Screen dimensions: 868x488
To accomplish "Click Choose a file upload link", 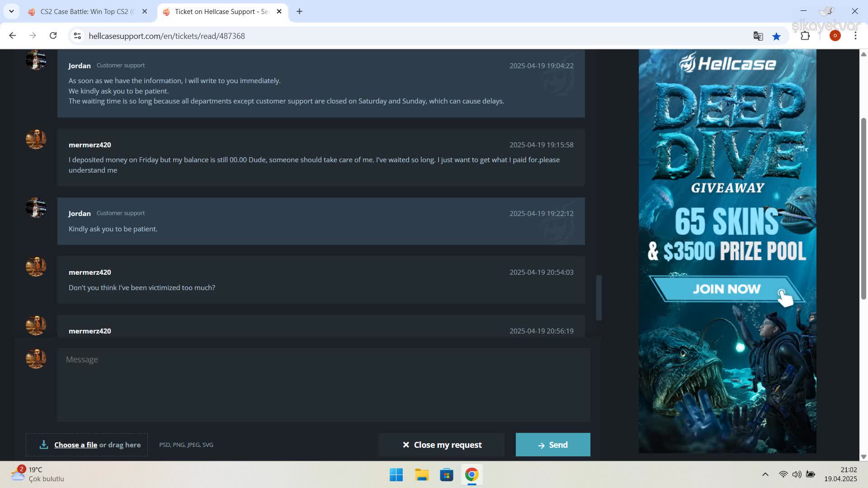I will tap(75, 445).
